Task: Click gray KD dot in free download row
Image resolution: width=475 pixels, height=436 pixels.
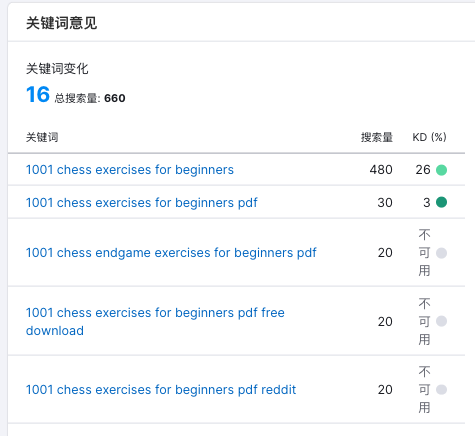Action: pyautogui.click(x=441, y=321)
